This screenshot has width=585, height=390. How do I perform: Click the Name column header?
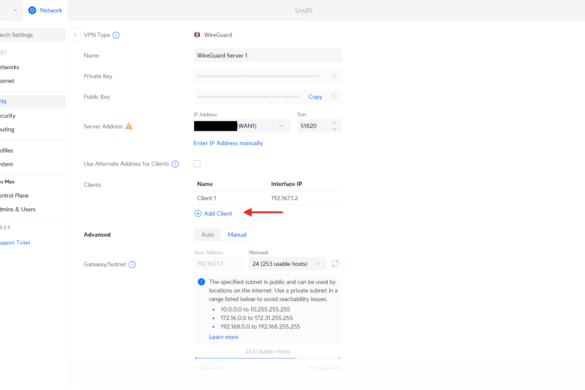[x=205, y=184]
